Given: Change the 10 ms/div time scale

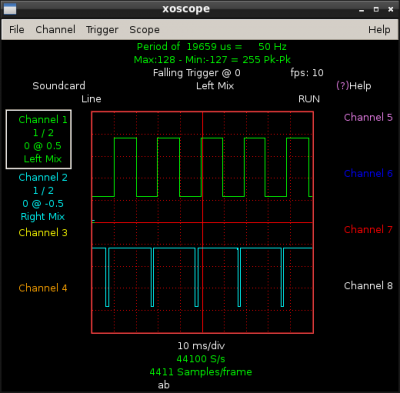Looking at the screenshot, I should click(x=201, y=346).
